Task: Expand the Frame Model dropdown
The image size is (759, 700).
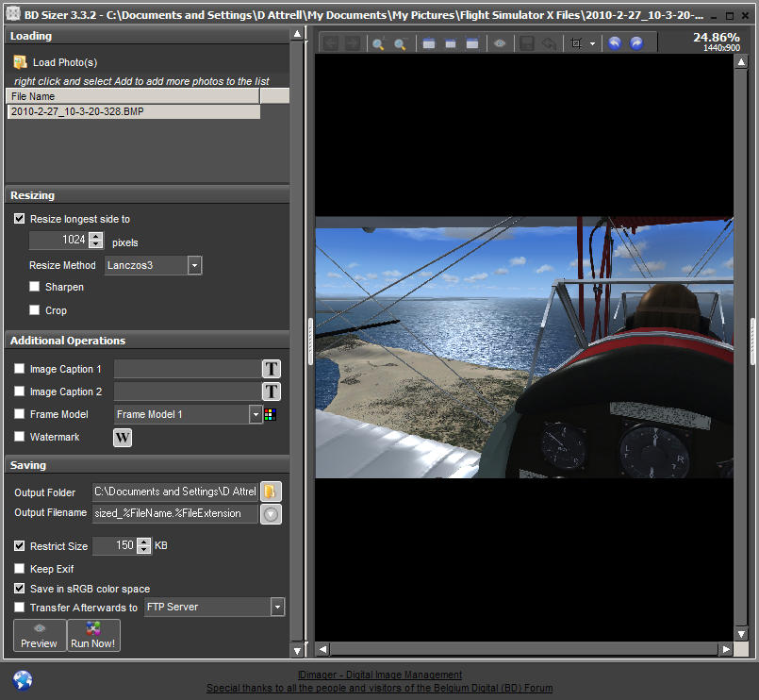Action: 256,414
